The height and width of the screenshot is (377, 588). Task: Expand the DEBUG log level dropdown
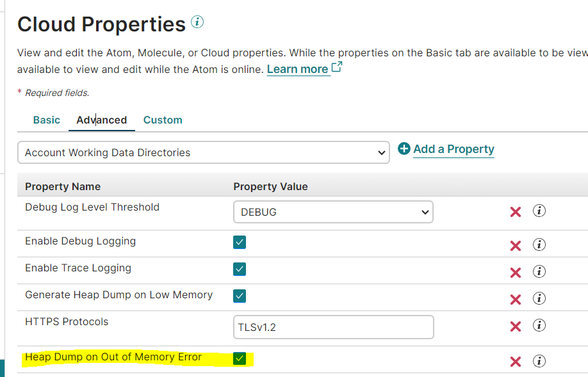(x=333, y=212)
